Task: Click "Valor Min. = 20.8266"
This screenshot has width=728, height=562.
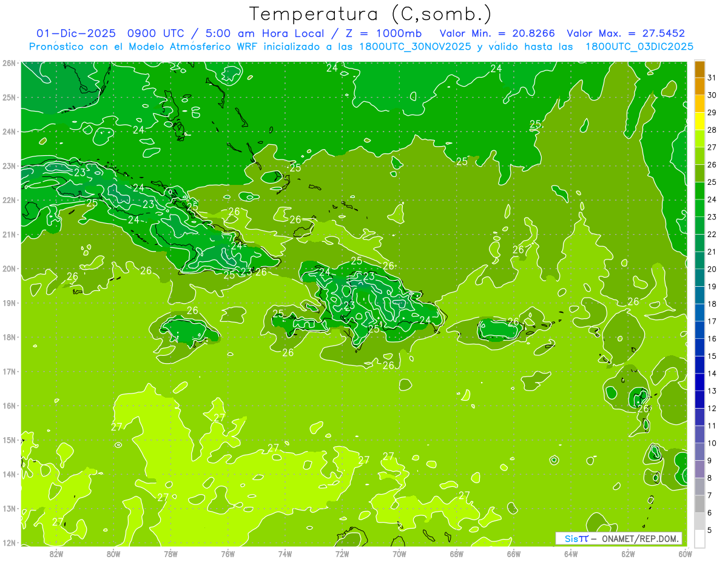Action: 497,33
